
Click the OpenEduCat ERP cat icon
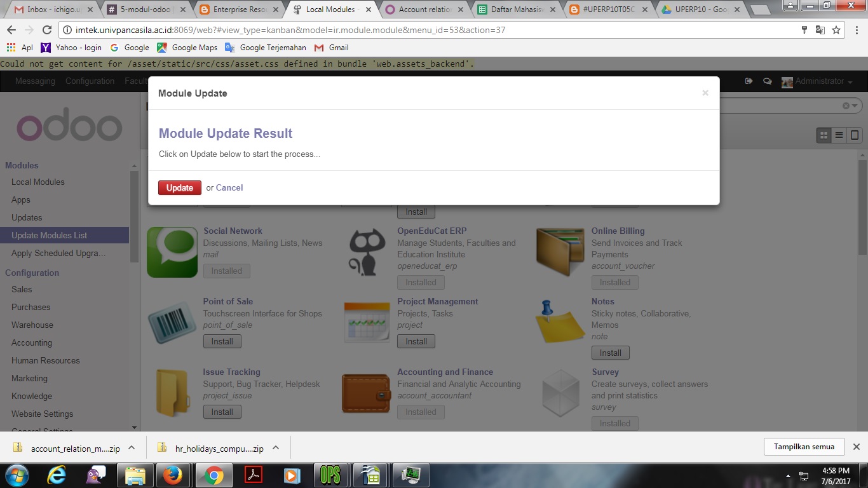(x=367, y=252)
